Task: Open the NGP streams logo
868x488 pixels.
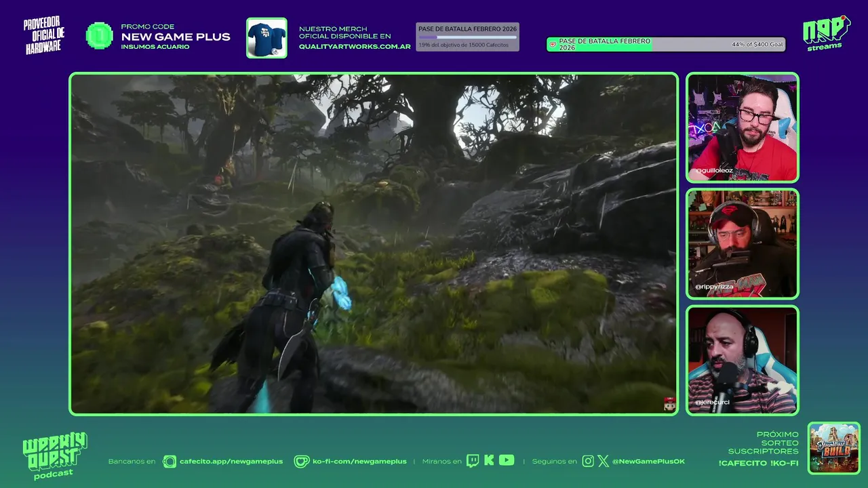Action: point(826,33)
